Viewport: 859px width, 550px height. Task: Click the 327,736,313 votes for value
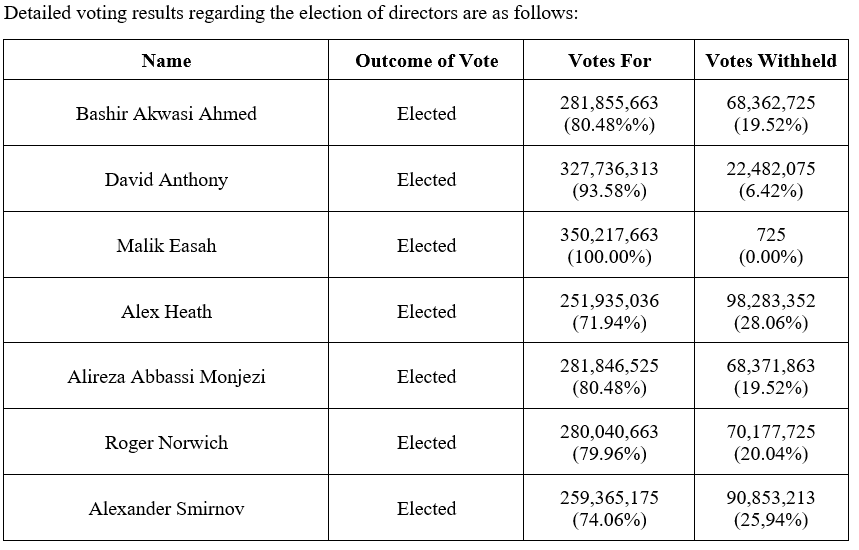click(609, 170)
